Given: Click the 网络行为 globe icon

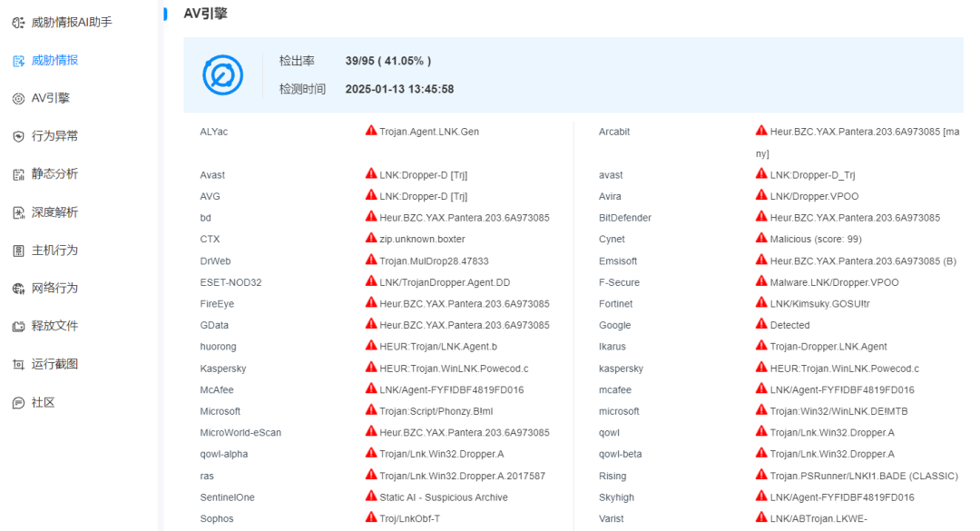Looking at the screenshot, I should point(18,289).
